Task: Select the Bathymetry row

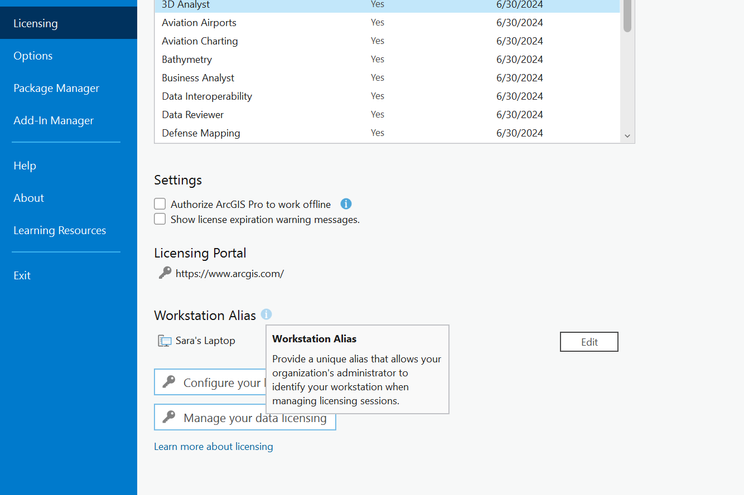Action: [387, 59]
